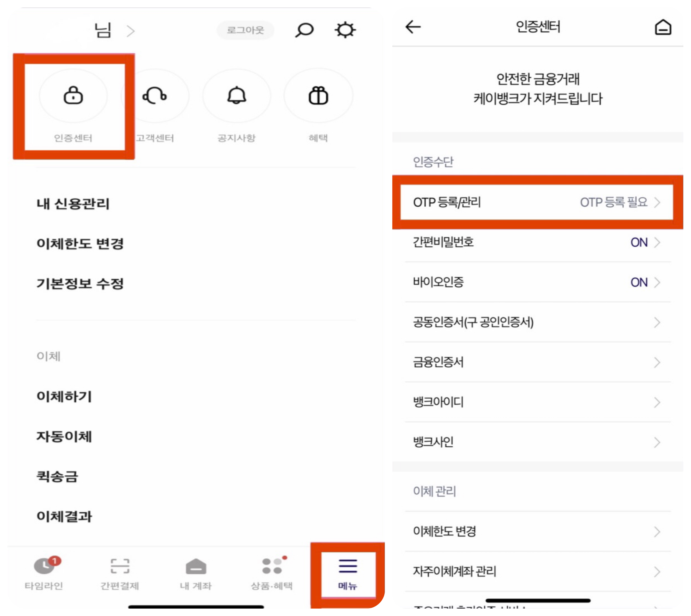Open profile chevron next to 님
This screenshot has width=691, height=616.
[x=131, y=31]
